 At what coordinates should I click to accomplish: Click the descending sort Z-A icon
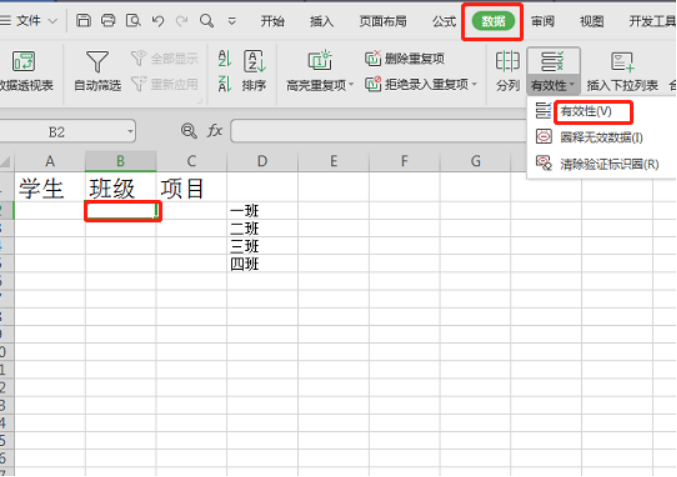point(225,83)
